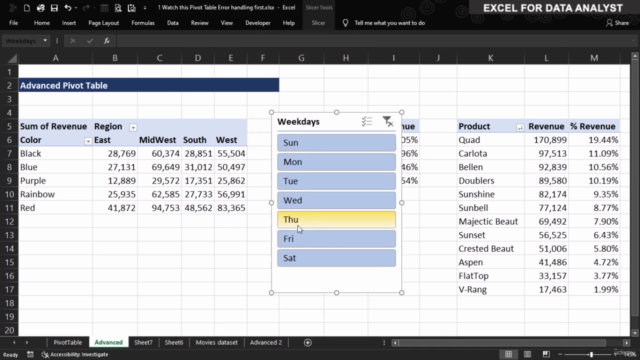
Task: Switch to Normal view in status bar
Action: point(508,354)
